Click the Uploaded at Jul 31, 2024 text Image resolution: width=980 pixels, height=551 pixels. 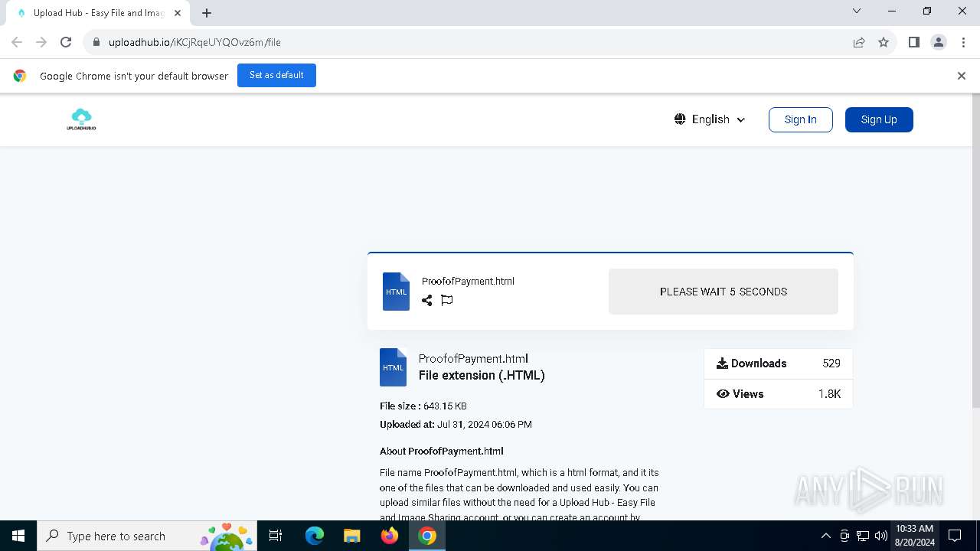[456, 425]
